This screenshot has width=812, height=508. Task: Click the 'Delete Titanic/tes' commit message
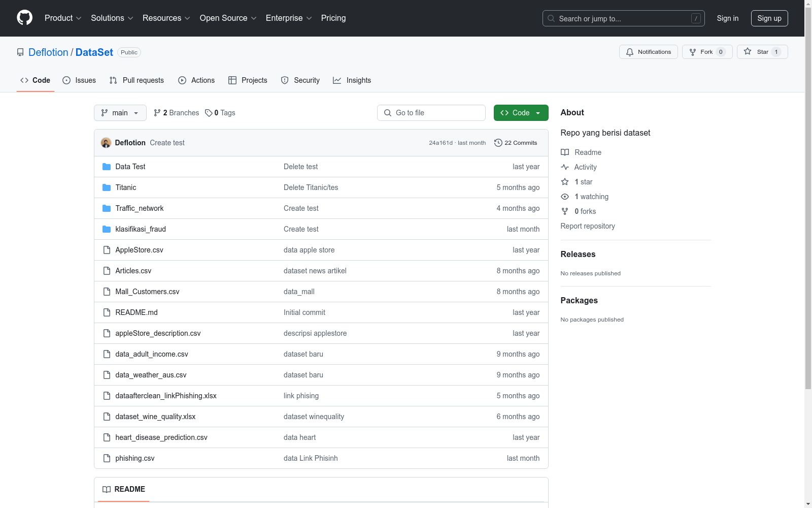(x=311, y=187)
